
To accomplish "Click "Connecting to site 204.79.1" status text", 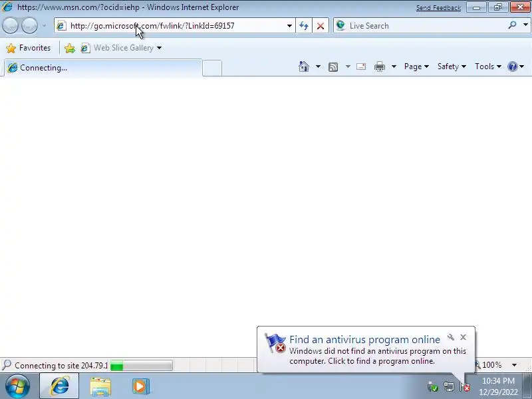I will [x=61, y=365].
